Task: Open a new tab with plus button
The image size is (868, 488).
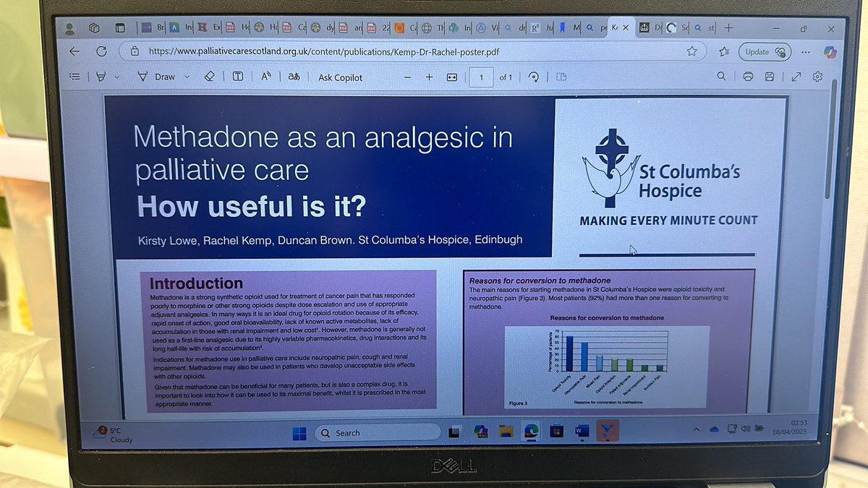Action: (728, 28)
